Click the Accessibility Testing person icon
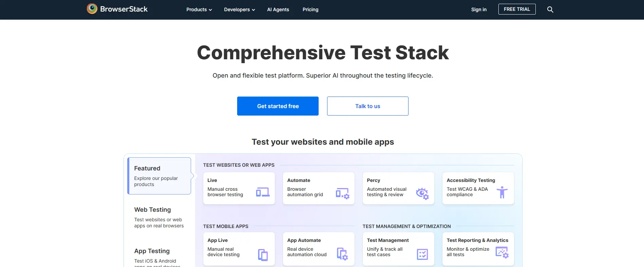644x267 pixels. tap(502, 192)
